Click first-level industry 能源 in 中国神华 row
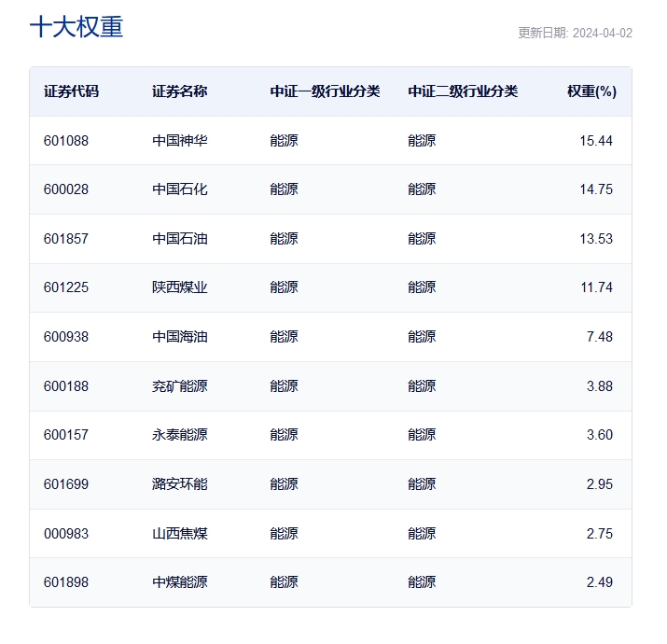The width and height of the screenshot is (667, 644). [x=284, y=141]
